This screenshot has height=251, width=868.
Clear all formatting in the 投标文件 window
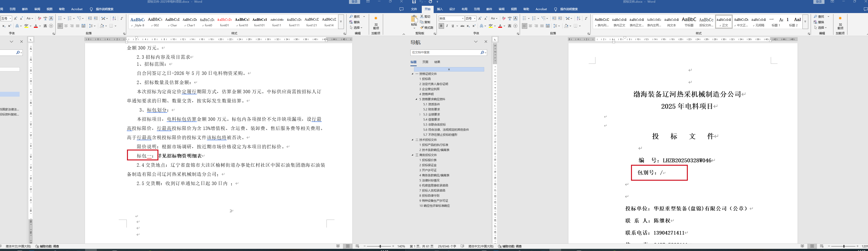[x=504, y=19]
